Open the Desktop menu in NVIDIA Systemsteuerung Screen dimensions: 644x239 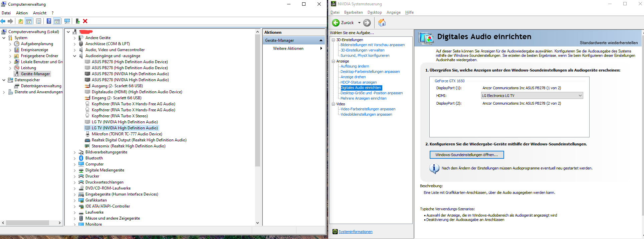click(x=375, y=12)
